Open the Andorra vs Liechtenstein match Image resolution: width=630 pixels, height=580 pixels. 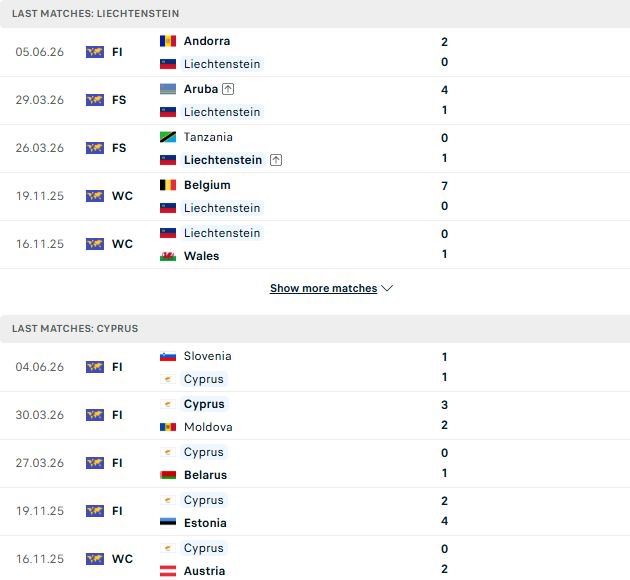pos(315,52)
